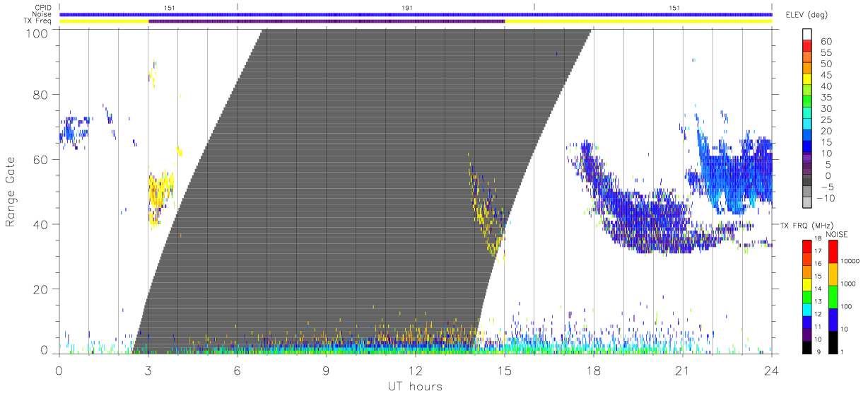Pick the black bottom segment of TX FRQ bar
The image size is (868, 401).
807,346
